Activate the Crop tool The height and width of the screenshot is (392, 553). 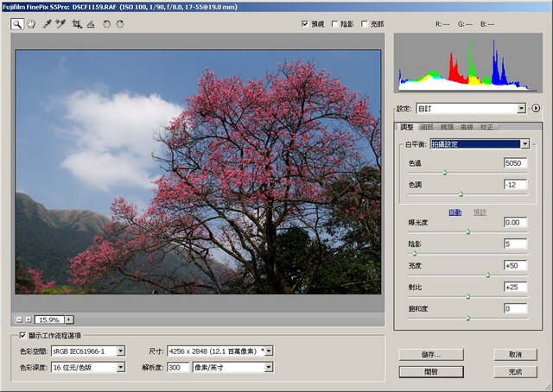(x=77, y=24)
